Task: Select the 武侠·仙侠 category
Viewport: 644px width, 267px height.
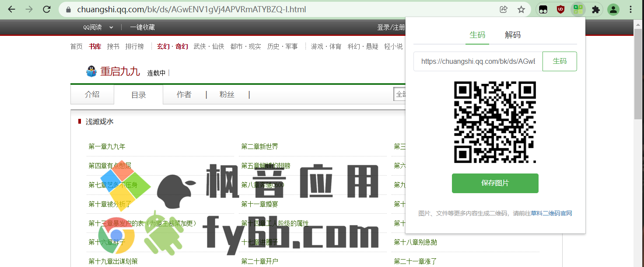Action: 209,46
